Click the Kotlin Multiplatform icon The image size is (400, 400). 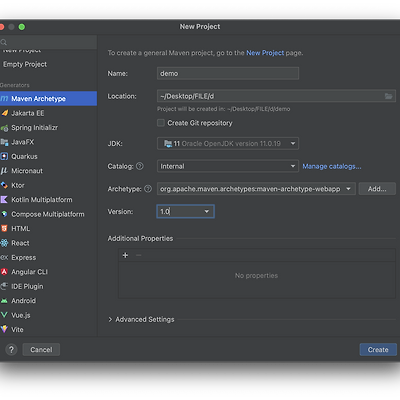point(4,200)
